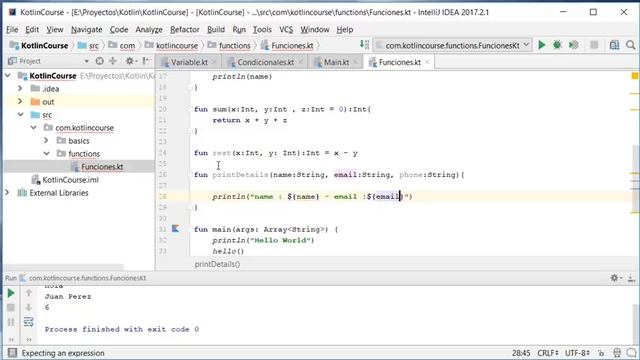Run with coverage icon in toolbar

(x=573, y=45)
